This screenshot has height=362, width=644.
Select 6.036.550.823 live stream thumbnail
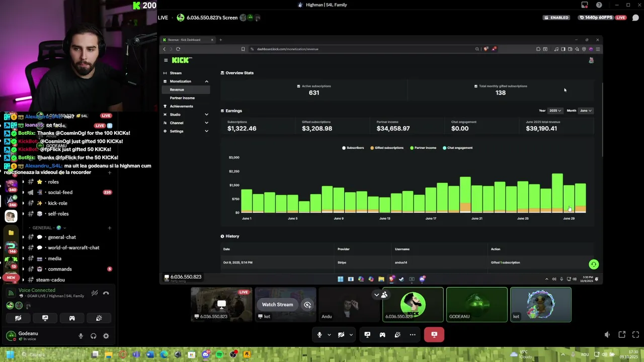click(221, 304)
